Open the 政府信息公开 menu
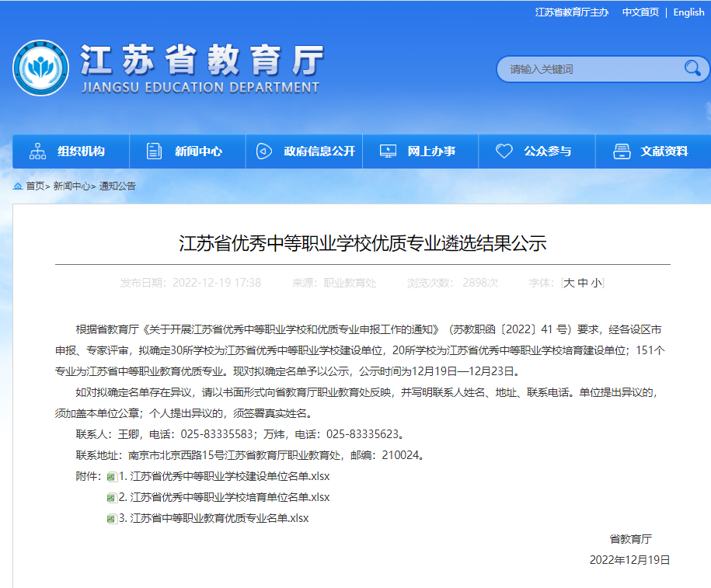711x588 pixels. [x=305, y=151]
